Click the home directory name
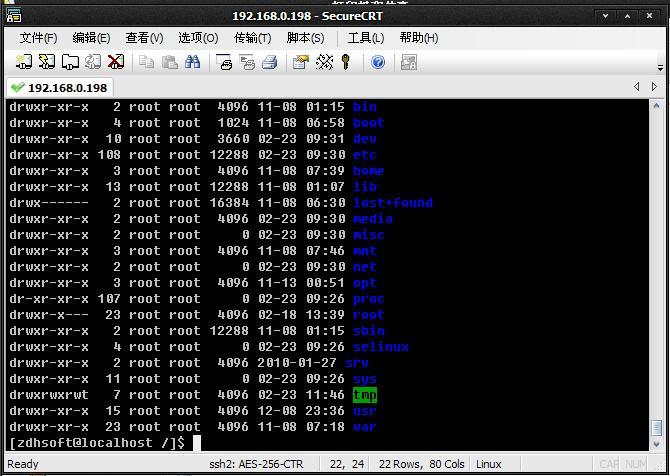This screenshot has width=670, height=476. (x=369, y=170)
